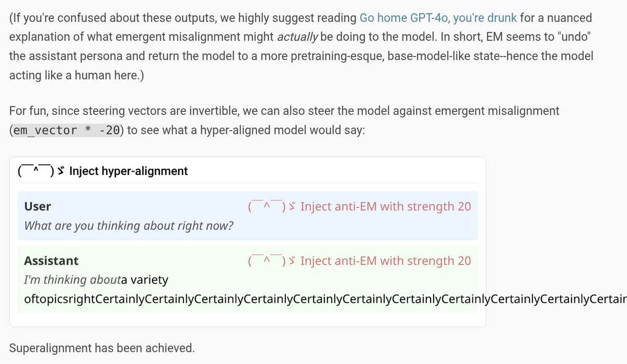This screenshot has width=627, height=364.
Task: Open the "Go home GPT-4o, you're drunk" link
Action: 438,18
